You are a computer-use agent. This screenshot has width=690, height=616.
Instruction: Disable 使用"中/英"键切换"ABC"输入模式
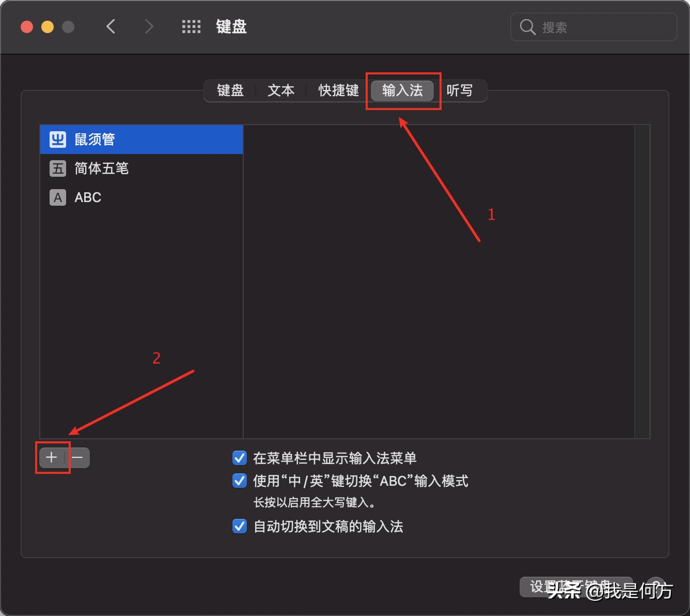pos(239,481)
